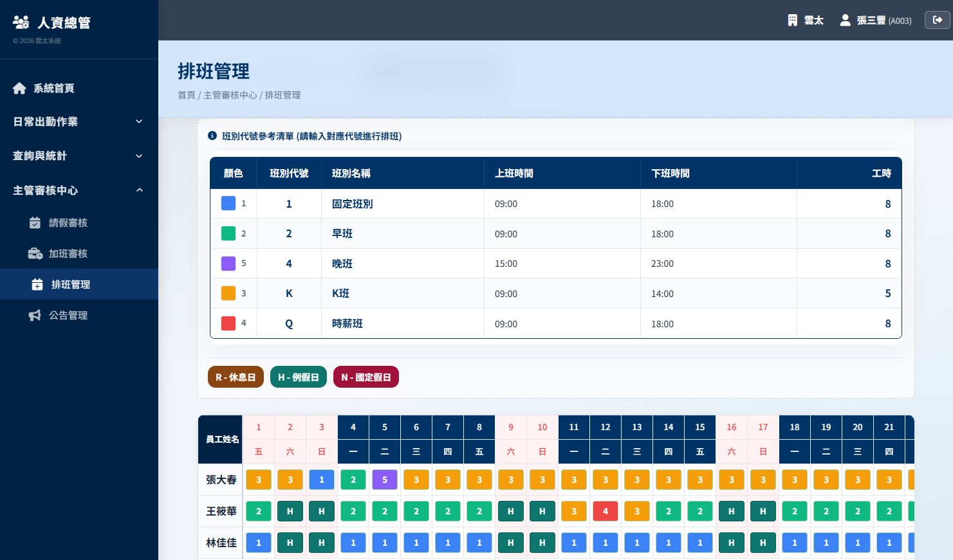Expand the 日常出勤作業 menu chevron
The width and height of the screenshot is (953, 560).
pos(139,122)
